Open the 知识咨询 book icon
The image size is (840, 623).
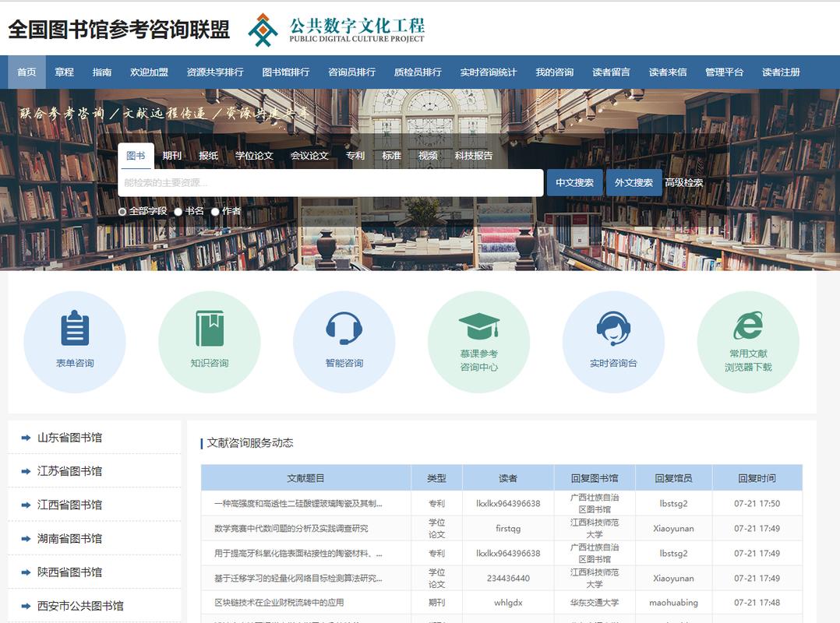click(210, 328)
